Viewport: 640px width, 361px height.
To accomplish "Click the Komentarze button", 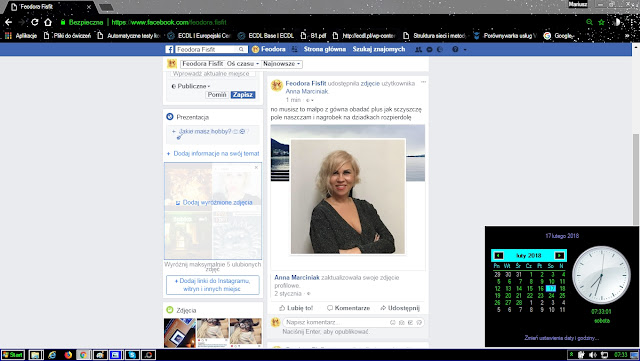I will (348, 308).
